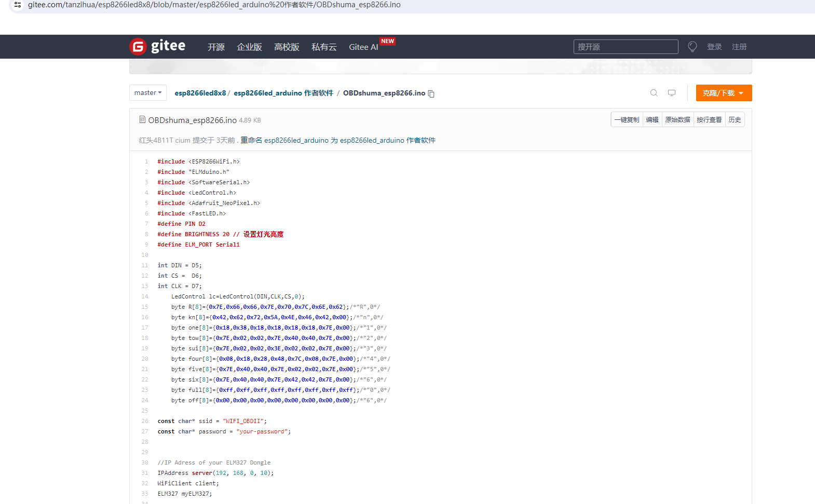Copy file path icon next to OBDshuma_esp8266.ino

pyautogui.click(x=431, y=94)
